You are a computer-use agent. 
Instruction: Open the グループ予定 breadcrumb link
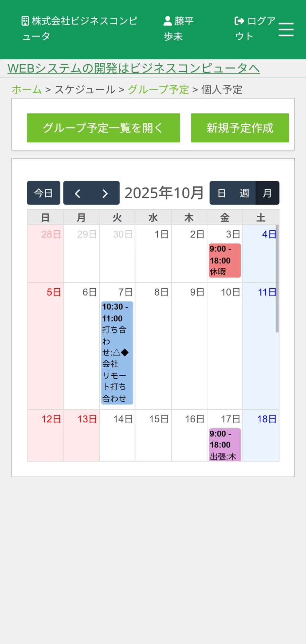pos(158,90)
